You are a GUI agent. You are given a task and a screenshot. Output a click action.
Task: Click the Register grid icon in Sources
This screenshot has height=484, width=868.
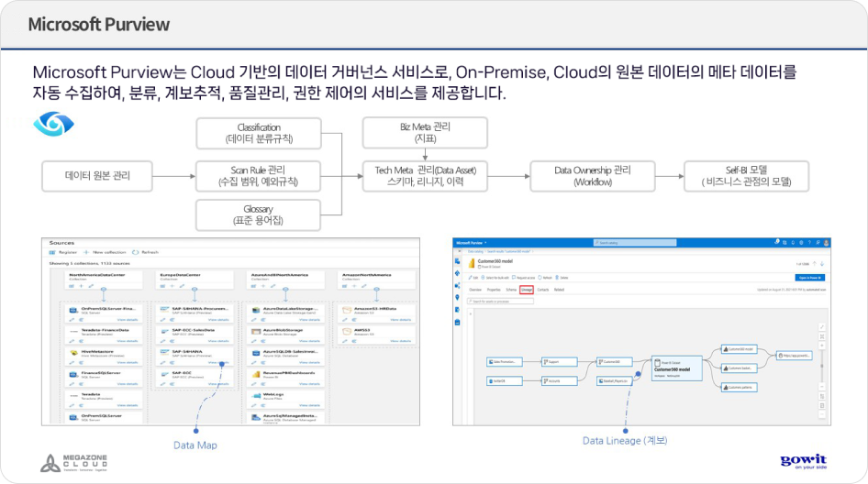coord(52,252)
